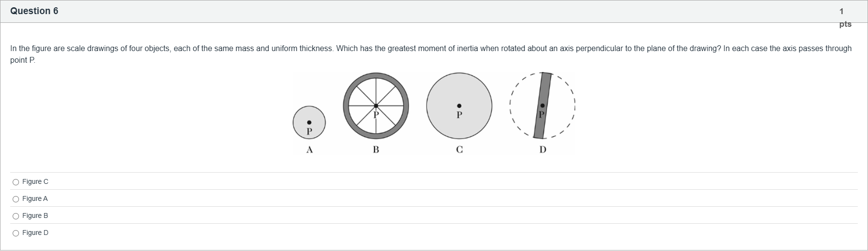Click the "Figure A" answer label text

click(x=35, y=199)
